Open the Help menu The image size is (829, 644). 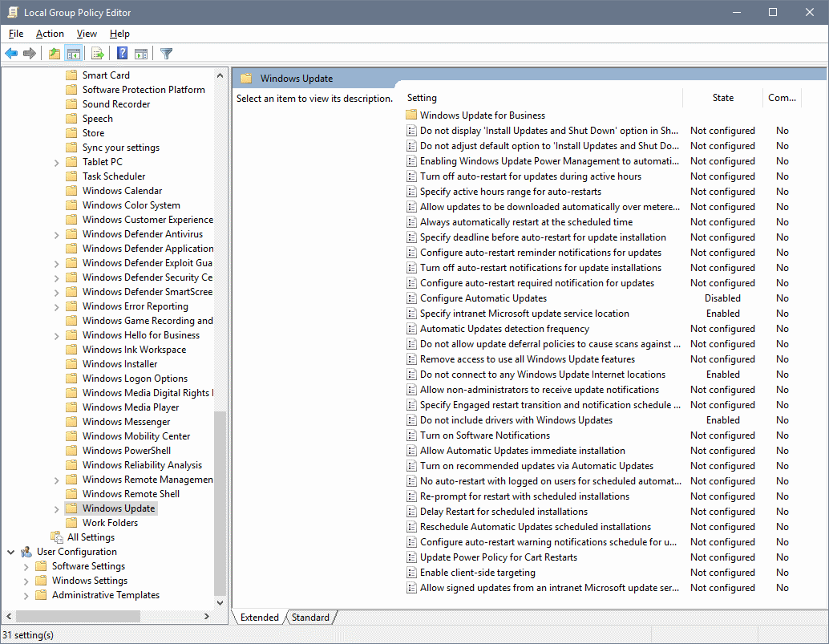click(119, 34)
